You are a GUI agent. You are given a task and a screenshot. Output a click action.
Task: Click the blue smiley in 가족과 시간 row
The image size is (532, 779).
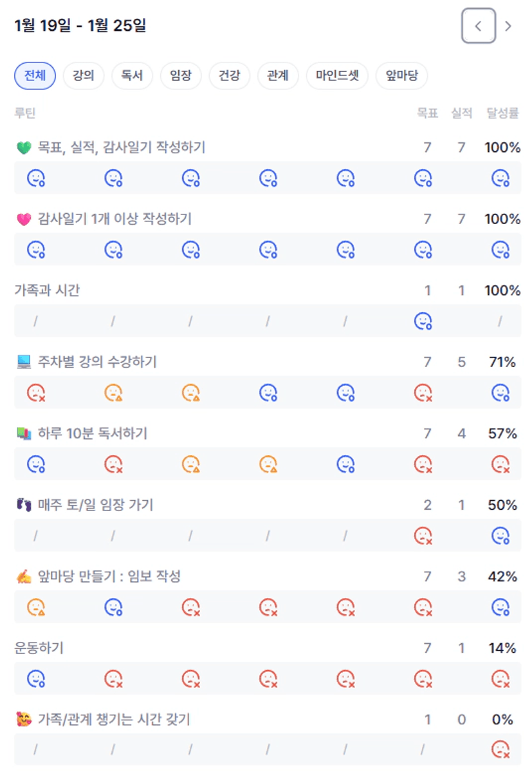(423, 321)
